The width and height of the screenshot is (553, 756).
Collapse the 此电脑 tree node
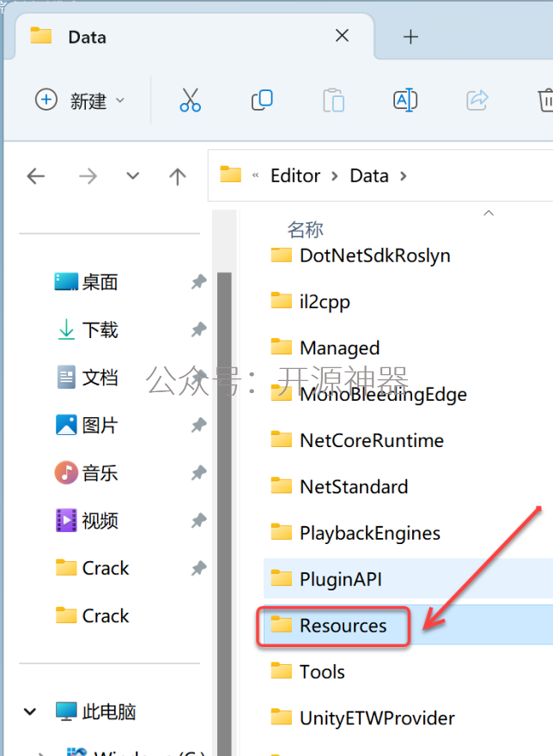tap(30, 711)
